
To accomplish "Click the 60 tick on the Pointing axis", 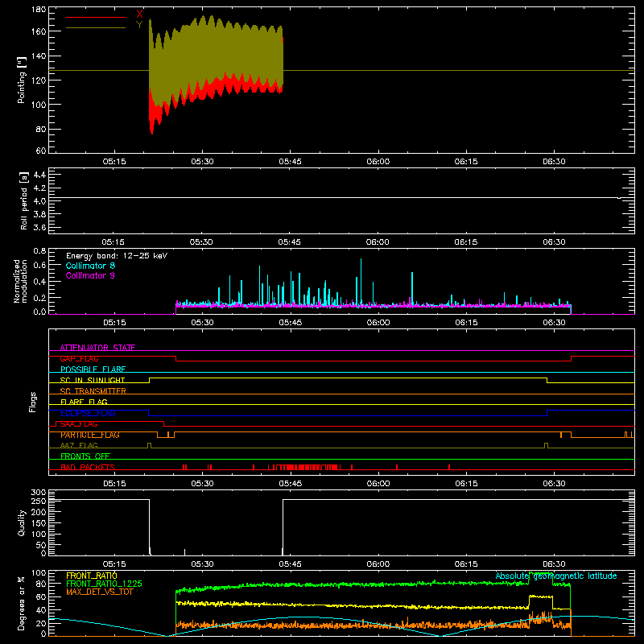I will pyautogui.click(x=41, y=151).
